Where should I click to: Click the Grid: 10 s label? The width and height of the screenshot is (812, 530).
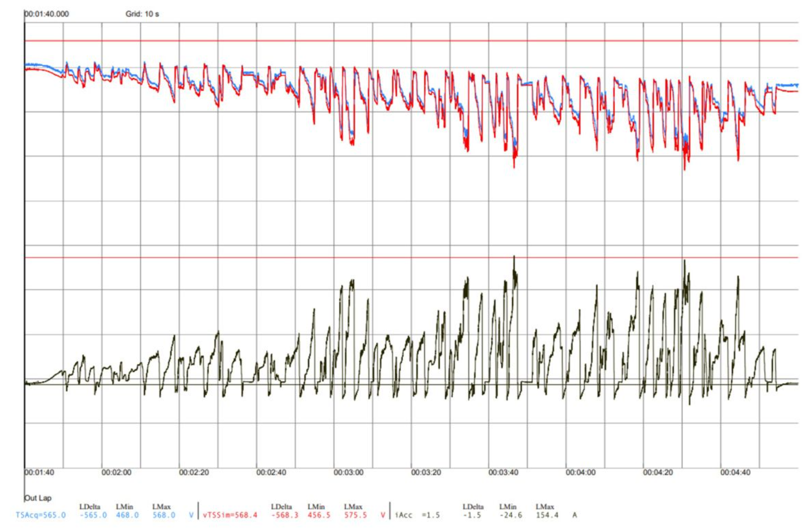(142, 14)
